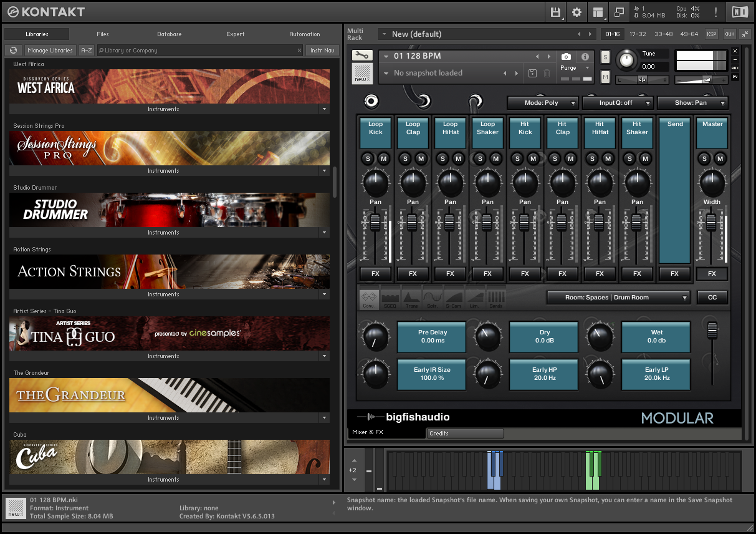Click the workspace layout icon
The height and width of the screenshot is (534, 756).
pyautogui.click(x=598, y=12)
